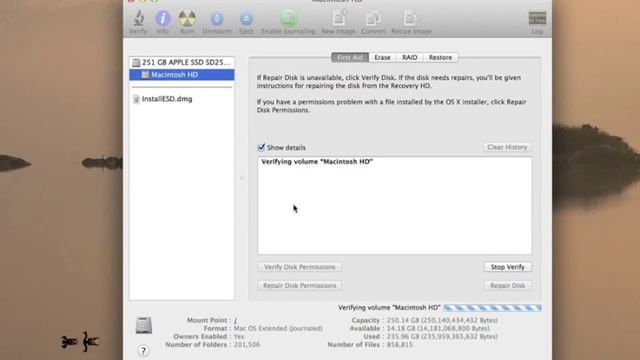640x360 pixels.
Task: Click the mount point slash link
Action: coord(235,320)
